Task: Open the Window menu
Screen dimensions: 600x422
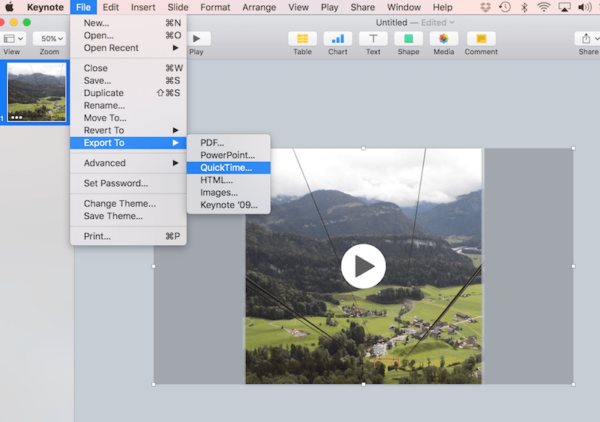Action: point(404,7)
